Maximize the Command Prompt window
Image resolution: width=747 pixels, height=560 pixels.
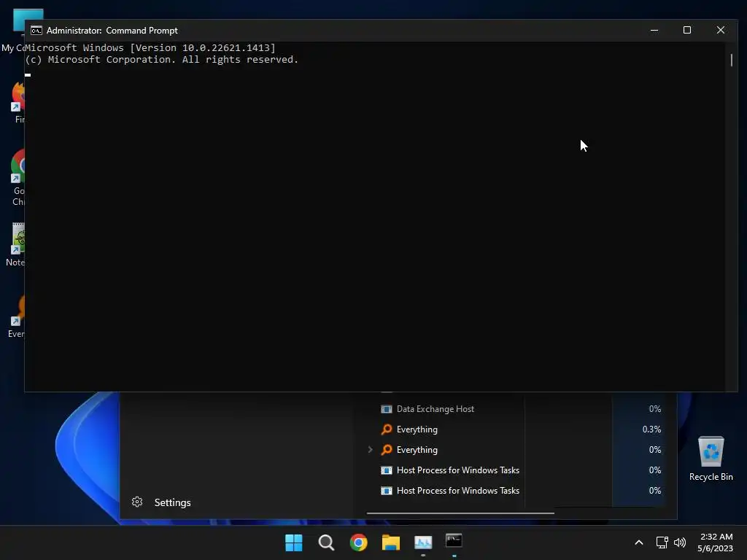click(687, 30)
